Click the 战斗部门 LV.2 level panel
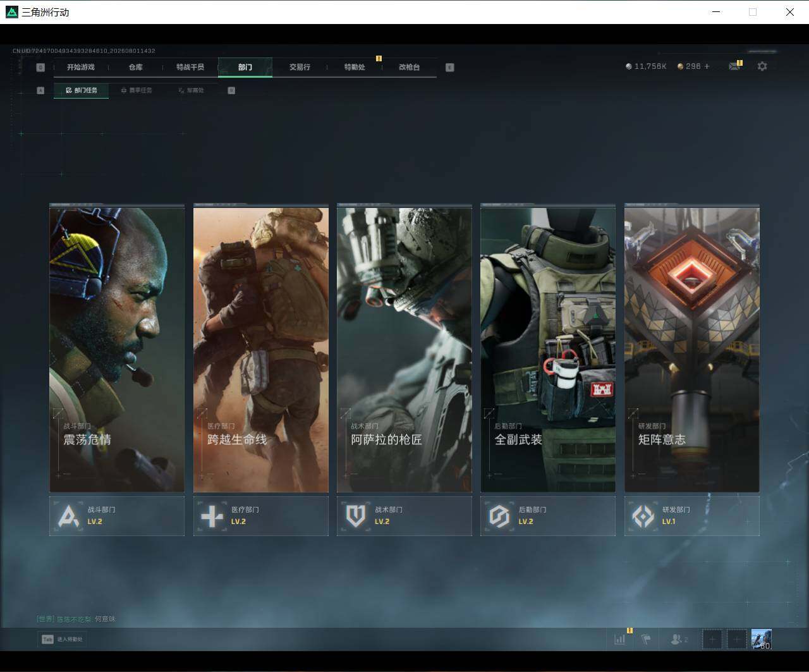 [117, 516]
